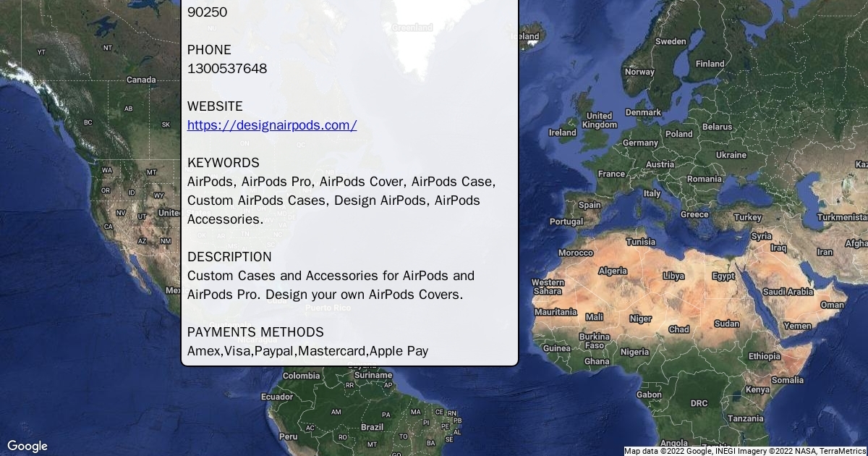Image resolution: width=868 pixels, height=456 pixels.
Task: Click the Iraq label on the map
Action: 778,248
